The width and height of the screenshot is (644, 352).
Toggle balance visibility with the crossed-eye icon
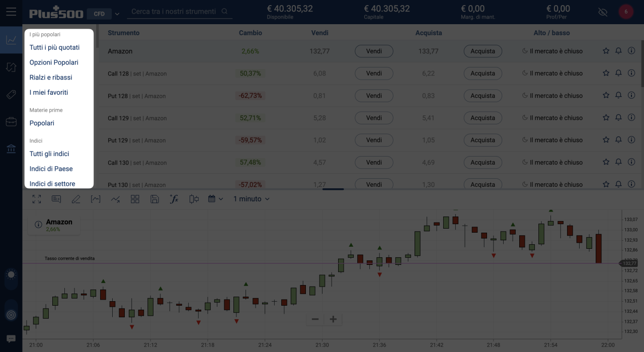pos(603,12)
